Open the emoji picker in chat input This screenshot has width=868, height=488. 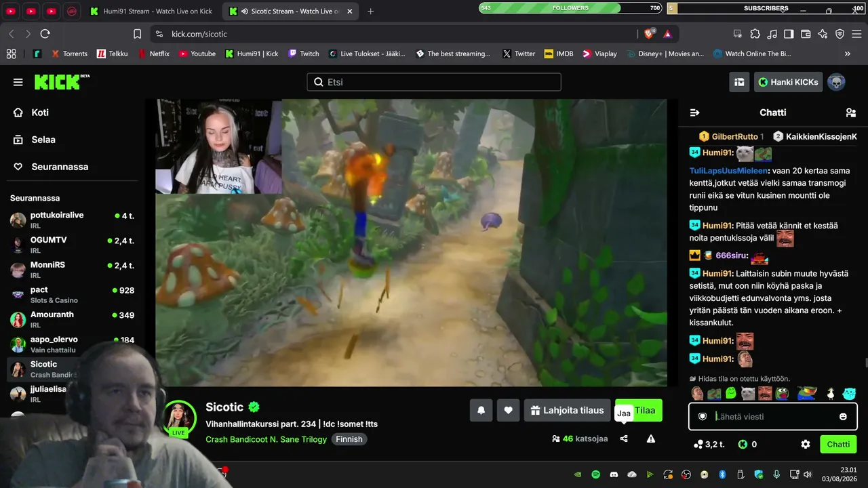pyautogui.click(x=843, y=416)
